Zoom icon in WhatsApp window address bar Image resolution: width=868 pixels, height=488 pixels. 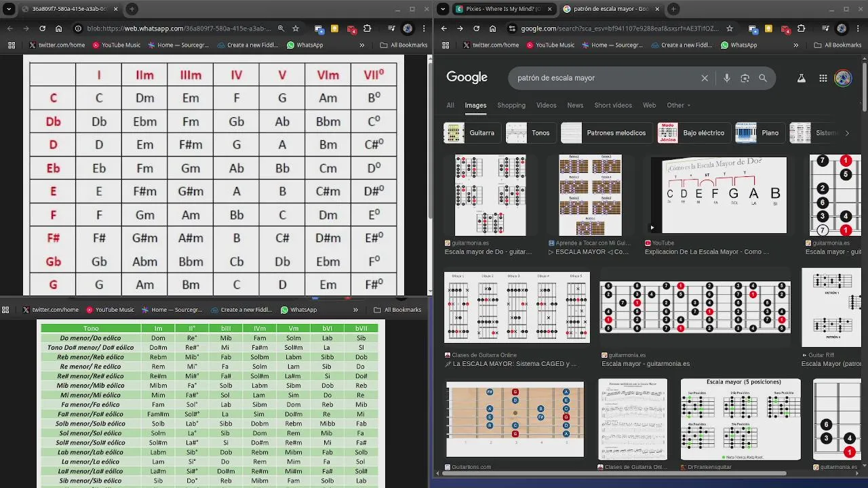[x=281, y=28]
